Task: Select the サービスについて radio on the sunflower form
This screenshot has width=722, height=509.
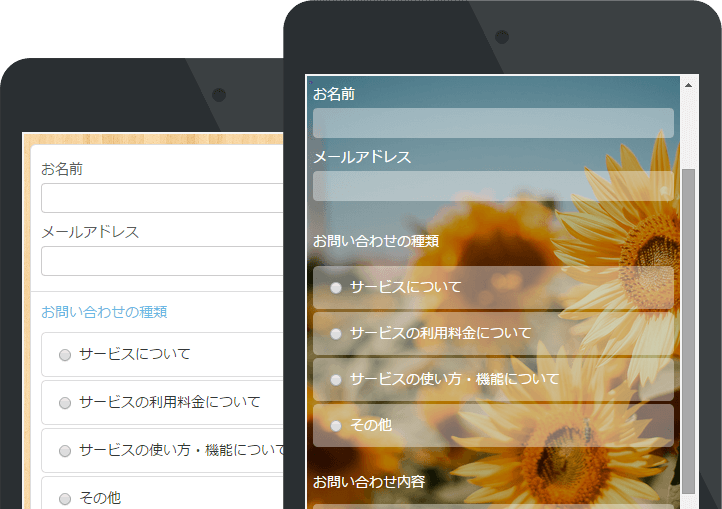Action: [336, 287]
